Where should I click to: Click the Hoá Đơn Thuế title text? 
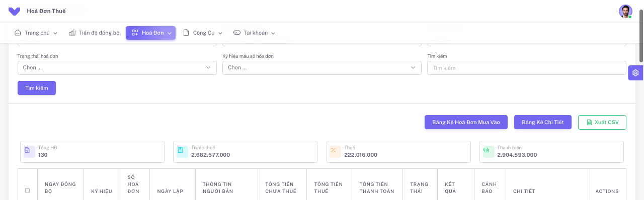tap(46, 11)
